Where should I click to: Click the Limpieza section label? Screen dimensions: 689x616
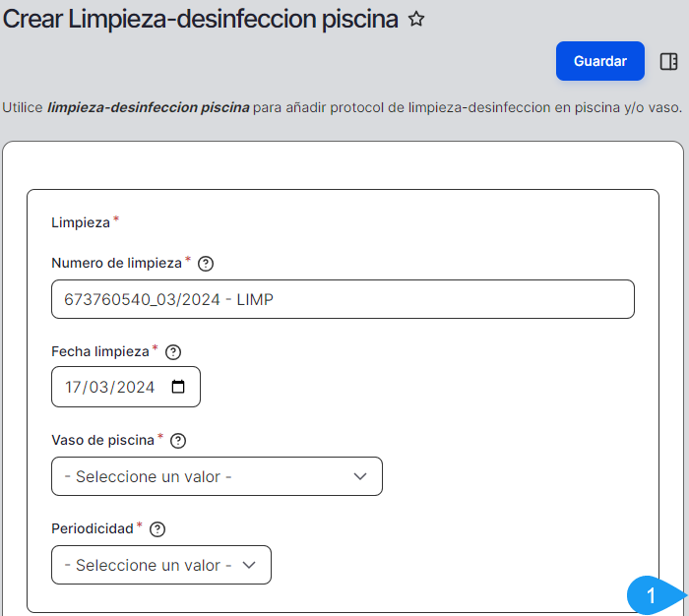81,222
